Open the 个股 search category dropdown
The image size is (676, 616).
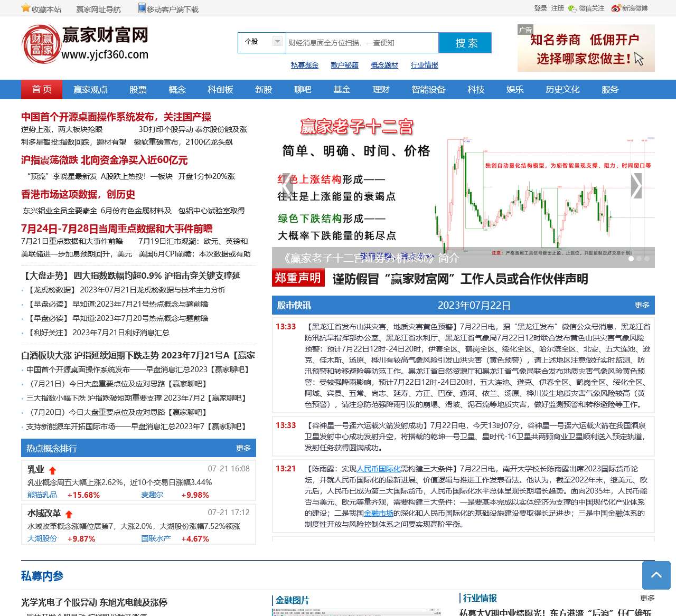point(276,42)
